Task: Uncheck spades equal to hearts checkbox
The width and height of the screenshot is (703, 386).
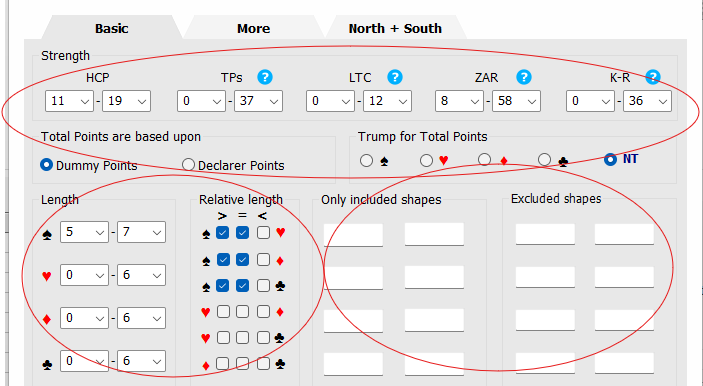Action: (243, 232)
